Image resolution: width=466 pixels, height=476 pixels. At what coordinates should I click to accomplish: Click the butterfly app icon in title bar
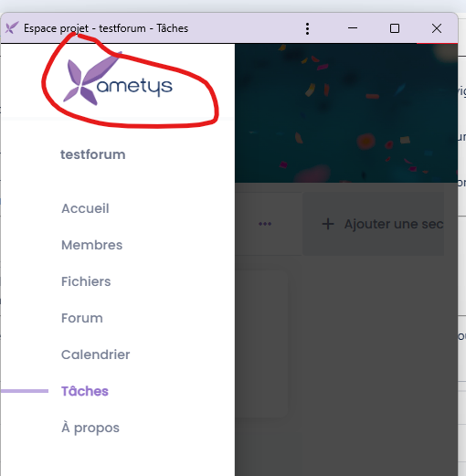point(12,28)
